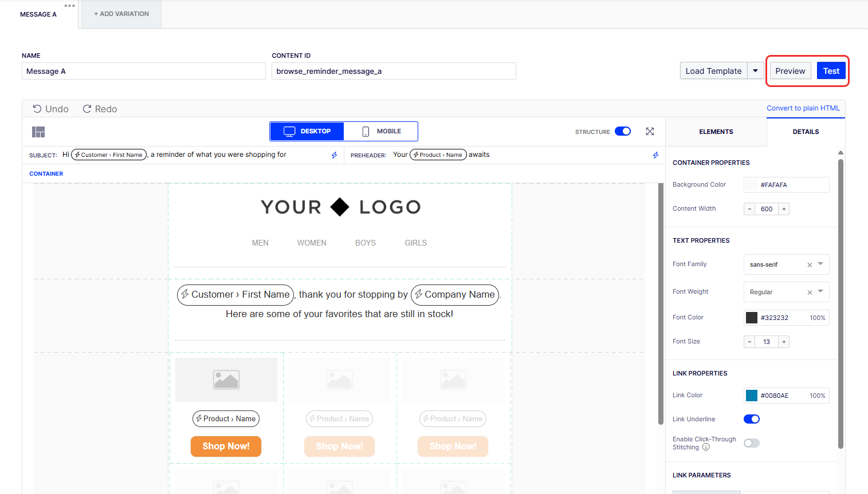Toggle the Link Underline switch

point(752,419)
